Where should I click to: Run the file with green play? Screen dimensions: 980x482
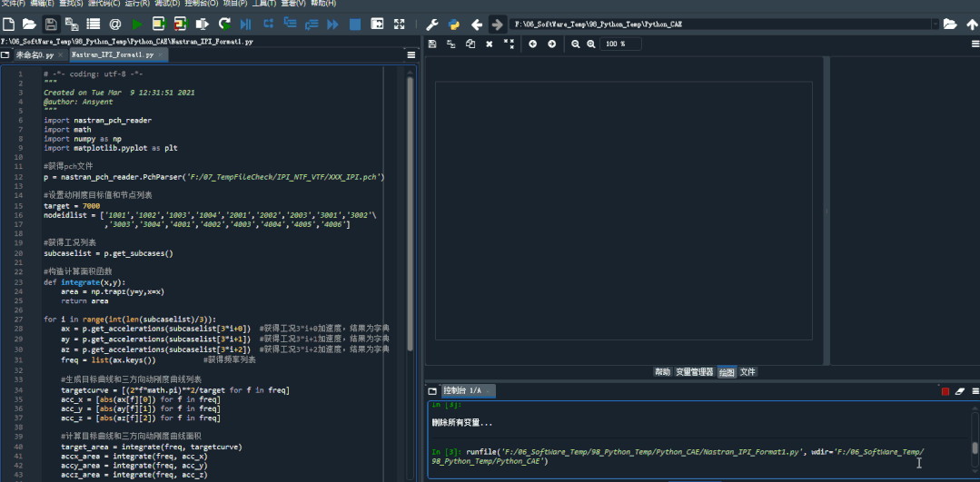point(137,25)
